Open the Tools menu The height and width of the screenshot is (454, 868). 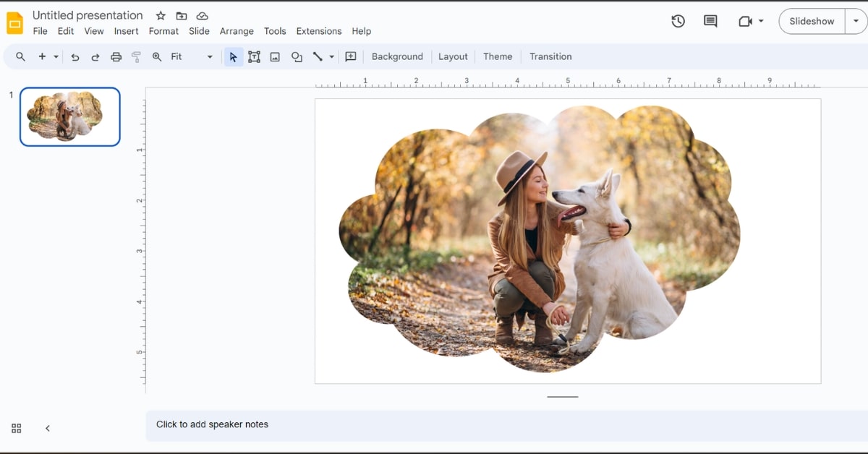click(275, 31)
